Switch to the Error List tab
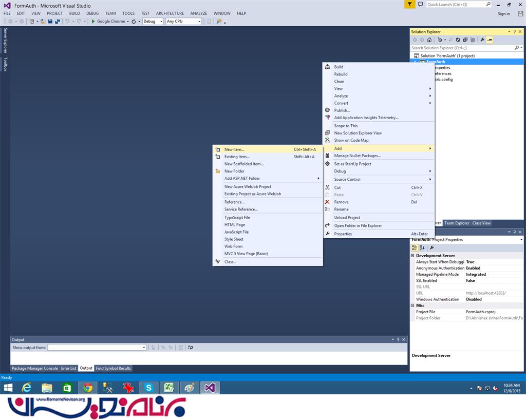 click(x=68, y=368)
